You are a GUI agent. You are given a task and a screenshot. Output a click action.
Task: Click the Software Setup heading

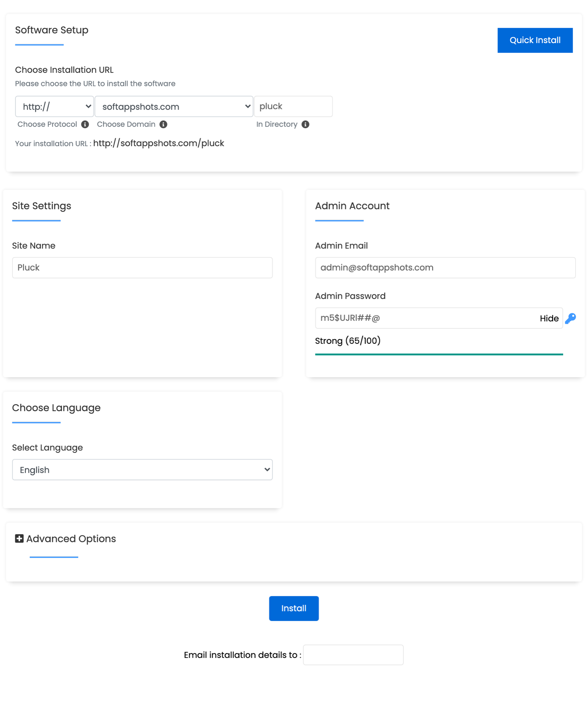[51, 30]
